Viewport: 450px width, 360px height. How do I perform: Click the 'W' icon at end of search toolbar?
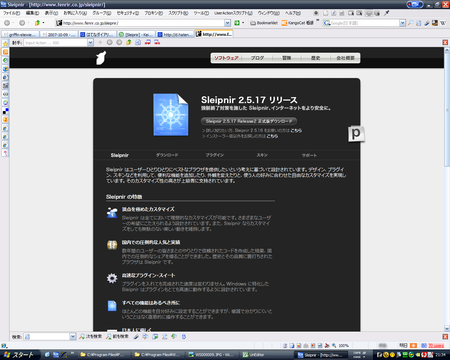[x=443, y=23]
